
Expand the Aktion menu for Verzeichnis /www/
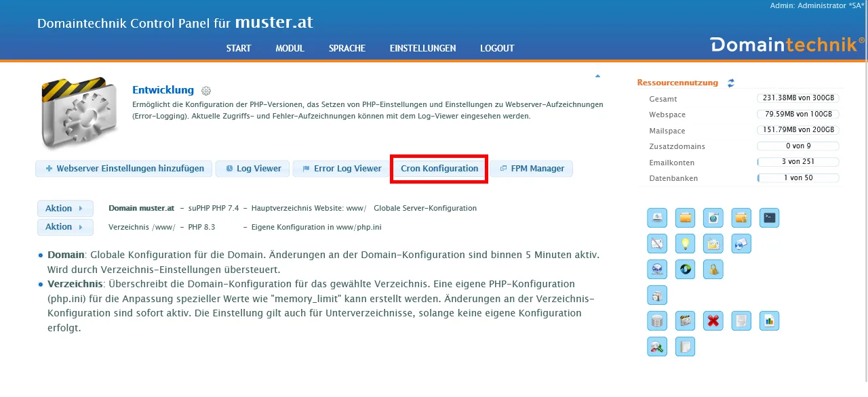tap(65, 227)
